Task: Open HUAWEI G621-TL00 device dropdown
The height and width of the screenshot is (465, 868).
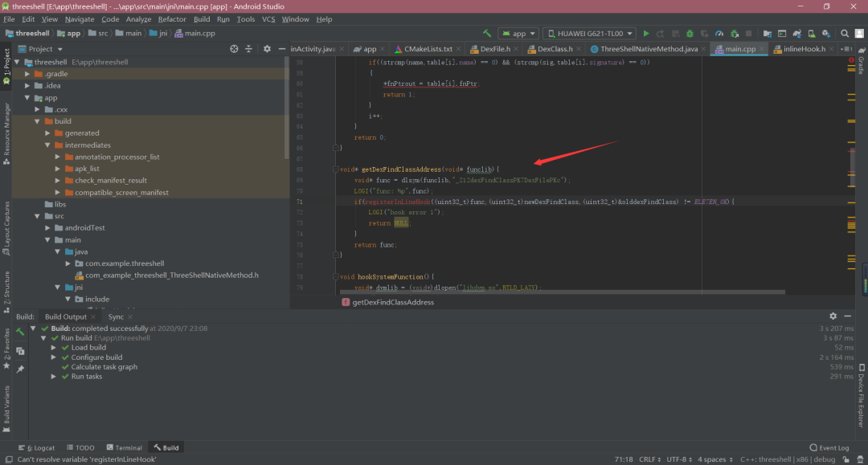Action: pyautogui.click(x=590, y=34)
